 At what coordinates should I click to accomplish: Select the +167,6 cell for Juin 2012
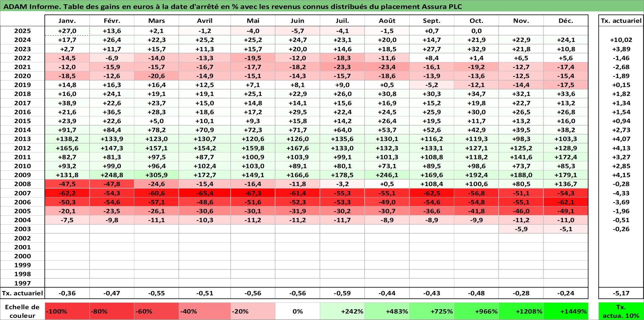(298, 148)
